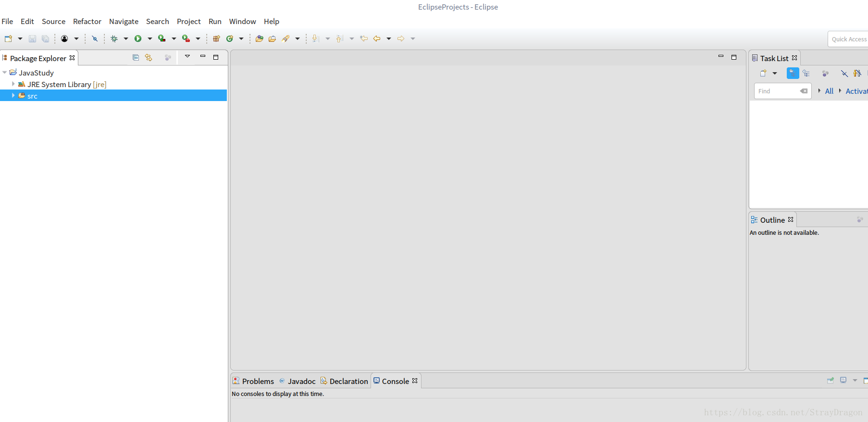Click the Run External Tools icon
Viewport: 868px width, 422px height.
186,38
